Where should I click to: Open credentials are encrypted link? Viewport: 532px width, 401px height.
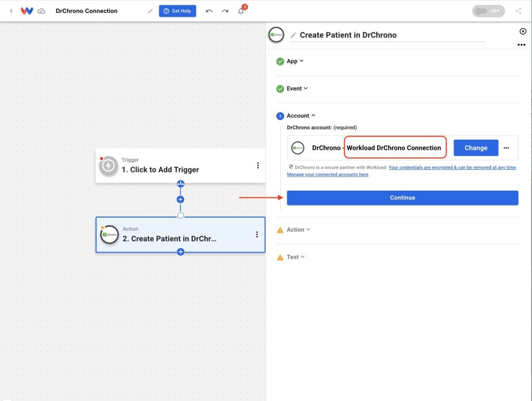tap(452, 167)
